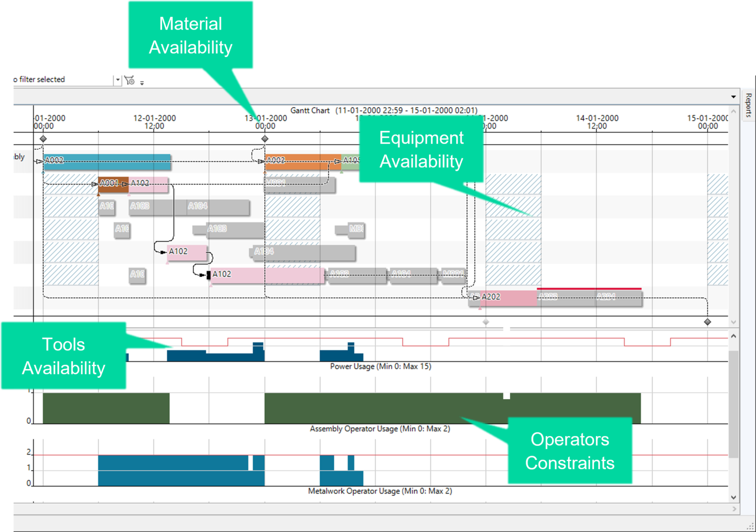Screen dimensions: 756x532
Task: Click the up arrow of the right scrollbar
Action: (x=733, y=337)
